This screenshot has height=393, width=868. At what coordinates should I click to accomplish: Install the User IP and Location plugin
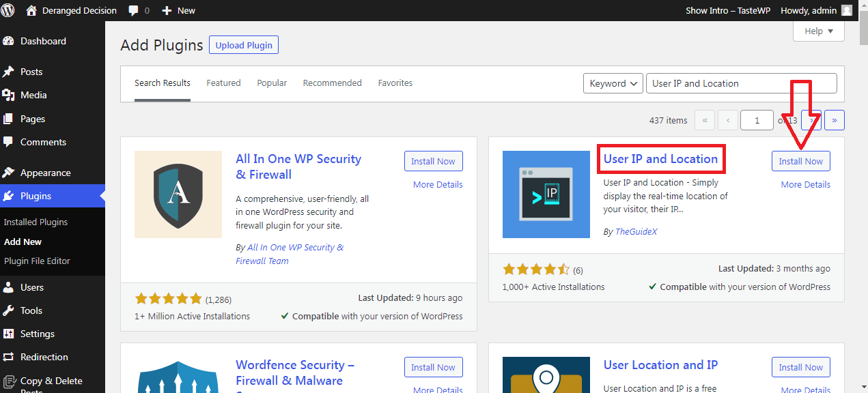click(800, 162)
